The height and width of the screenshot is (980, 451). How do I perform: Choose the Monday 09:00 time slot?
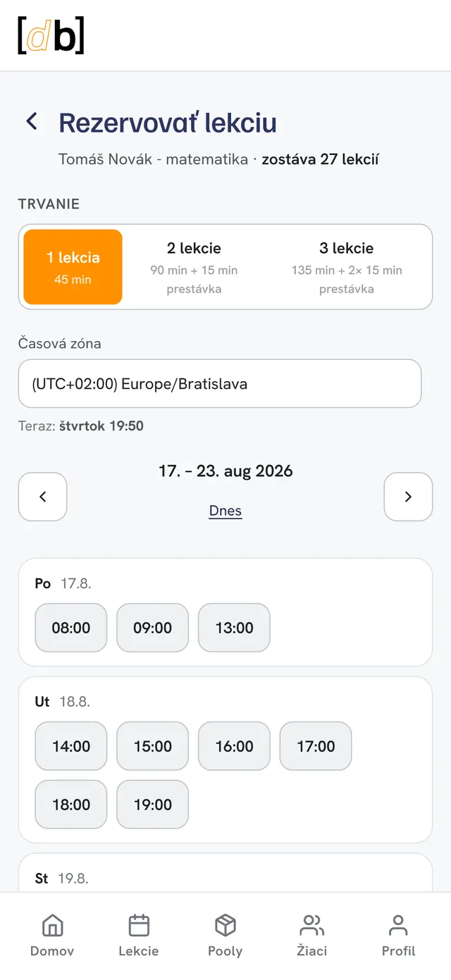153,628
